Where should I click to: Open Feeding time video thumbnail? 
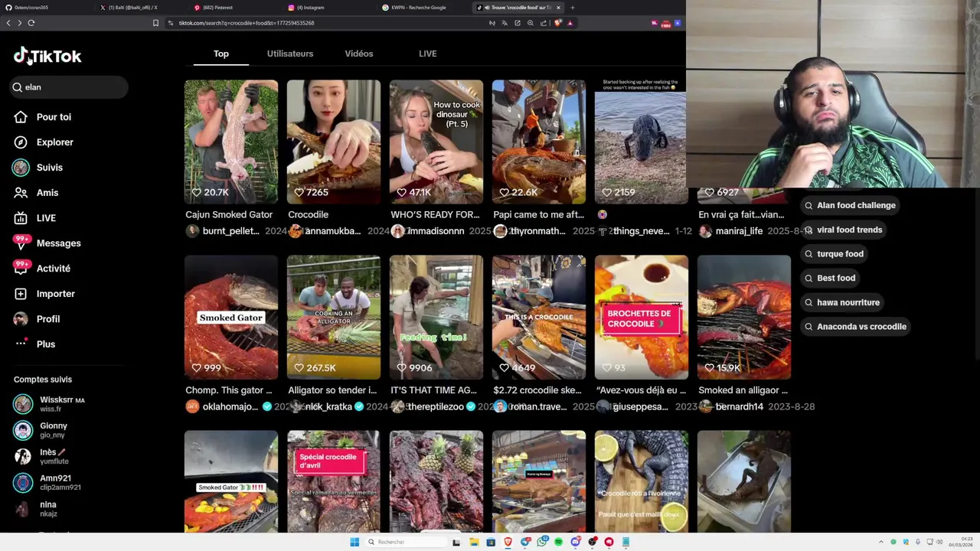pyautogui.click(x=436, y=318)
